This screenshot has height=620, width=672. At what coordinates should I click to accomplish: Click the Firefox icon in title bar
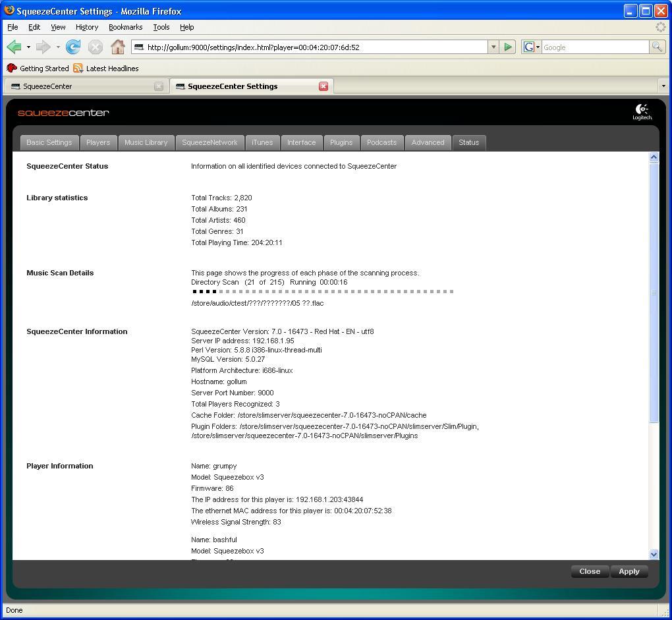(x=9, y=11)
